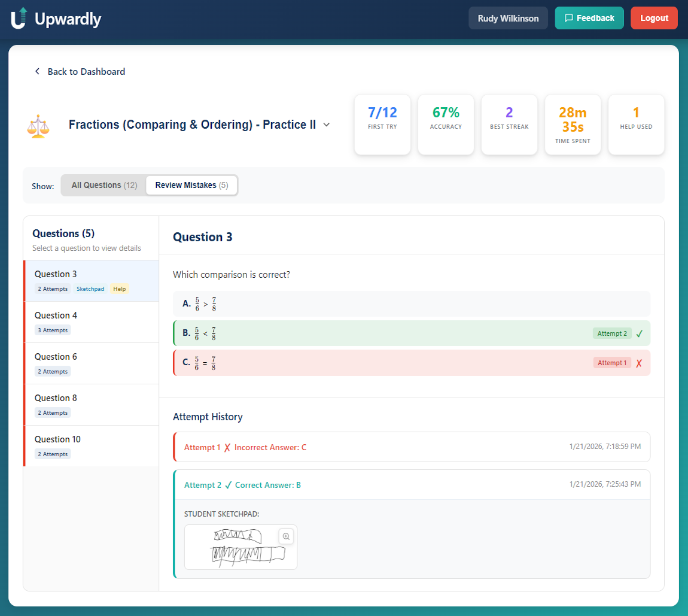This screenshot has width=688, height=616.
Task: Open Question 4 in the list
Action: coord(91,321)
